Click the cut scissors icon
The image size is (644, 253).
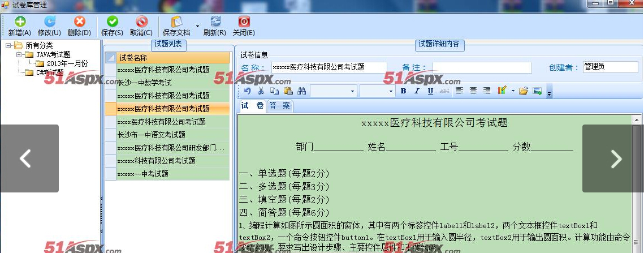pos(261,91)
